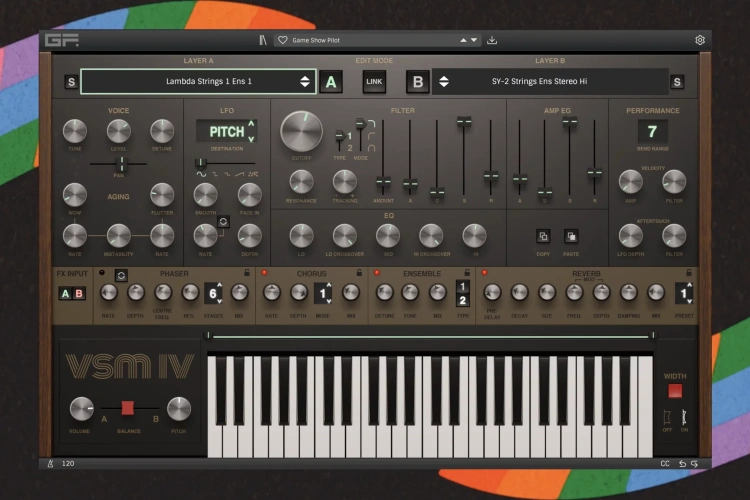This screenshot has width=750, height=500.
Task: Open the CC MIDI mapping
Action: pos(665,463)
